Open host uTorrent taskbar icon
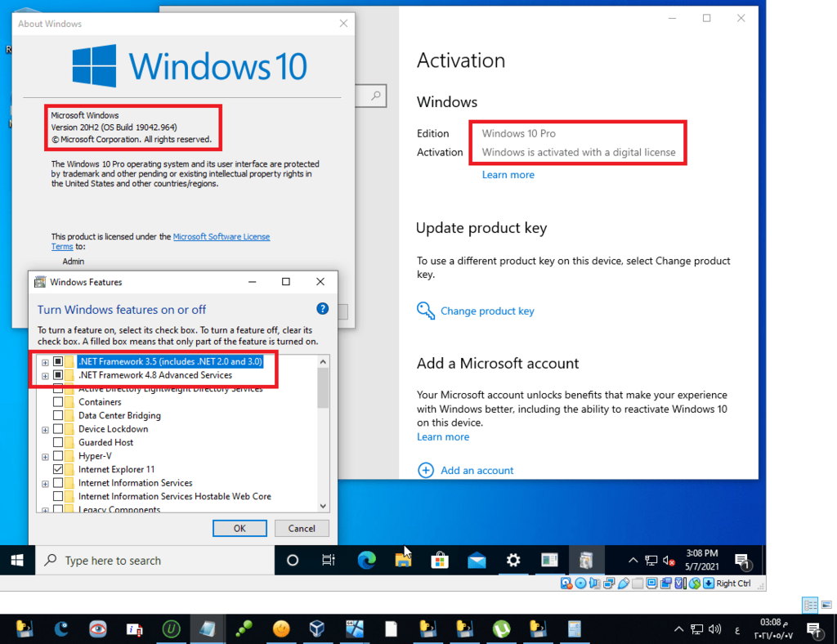 (501, 629)
